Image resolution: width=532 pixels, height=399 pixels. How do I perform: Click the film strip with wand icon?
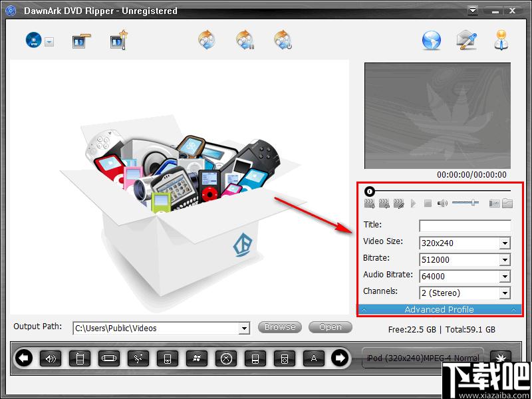tap(119, 41)
